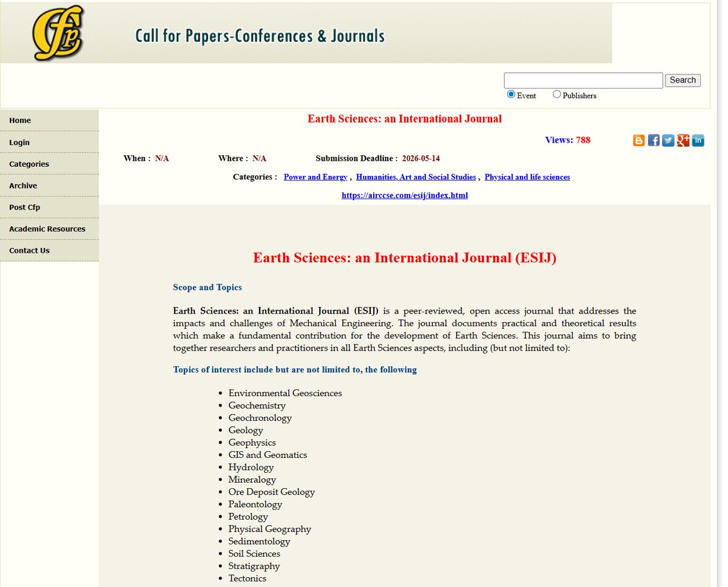Click the Petrology topic
The width and height of the screenshot is (728, 587).
tap(248, 517)
